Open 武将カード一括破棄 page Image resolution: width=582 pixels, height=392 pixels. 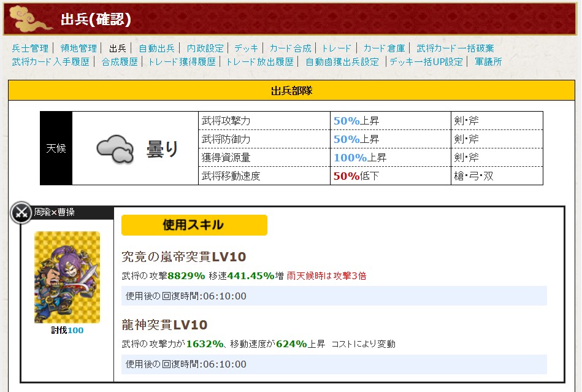(x=455, y=48)
